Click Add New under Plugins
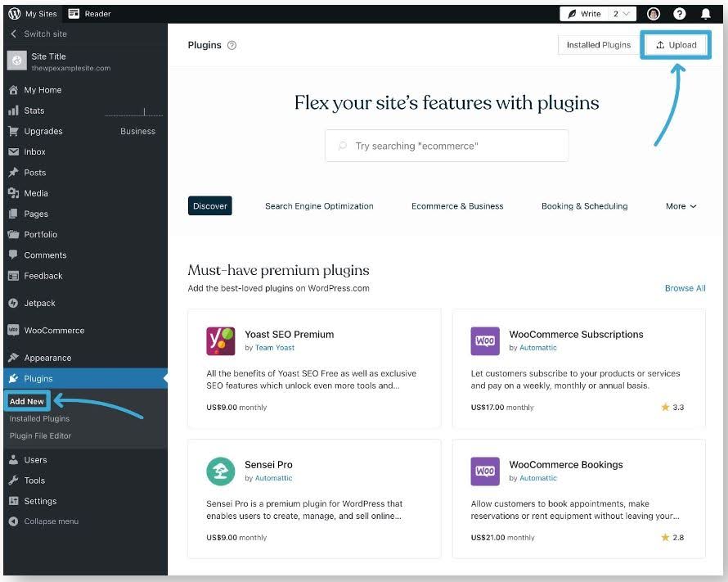This screenshot has width=728, height=582. [x=27, y=401]
